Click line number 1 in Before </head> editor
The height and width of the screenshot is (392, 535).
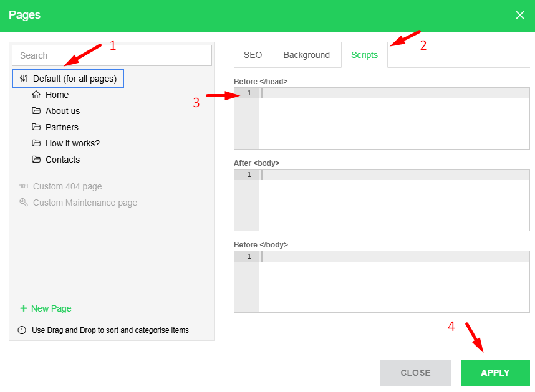click(x=249, y=93)
